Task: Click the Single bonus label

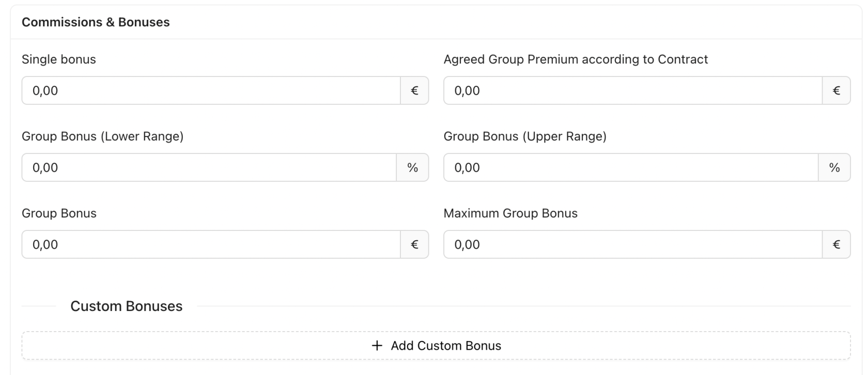Action: [59, 59]
